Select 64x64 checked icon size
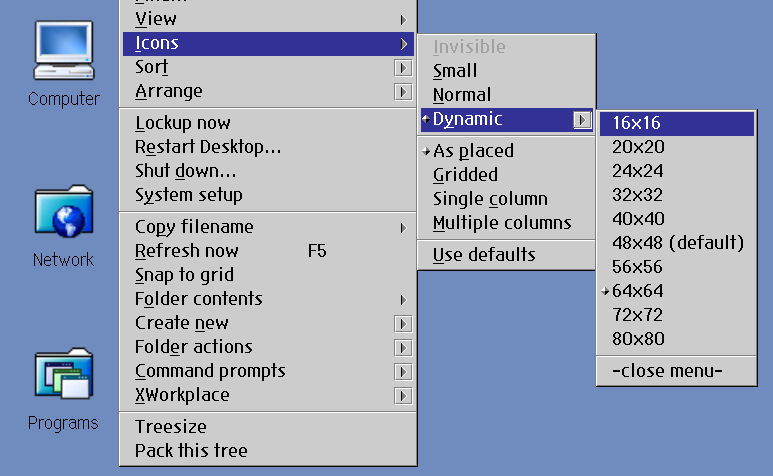 pos(638,291)
